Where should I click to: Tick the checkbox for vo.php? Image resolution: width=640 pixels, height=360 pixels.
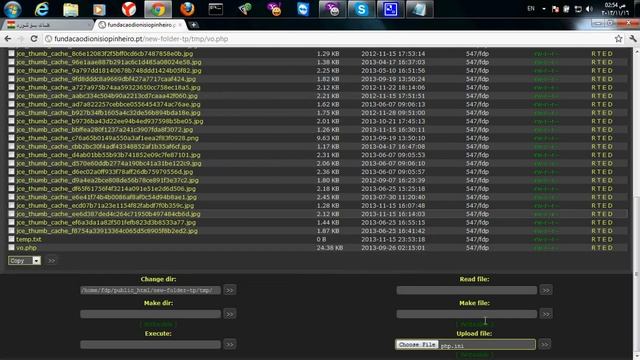pos(11,247)
